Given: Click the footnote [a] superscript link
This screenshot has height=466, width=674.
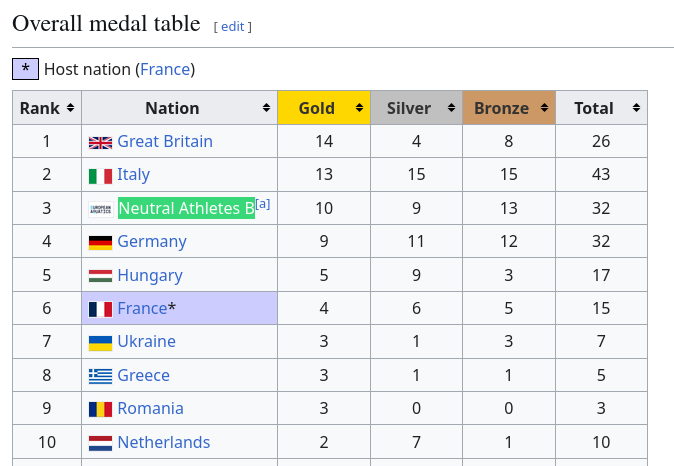Looking at the screenshot, I should pyautogui.click(x=263, y=204).
